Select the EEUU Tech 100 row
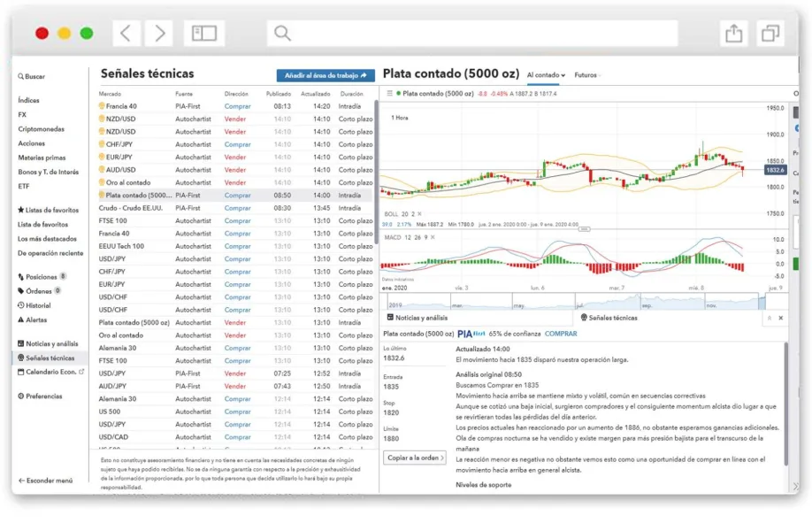Screen dimensions: 812x531 (234, 246)
